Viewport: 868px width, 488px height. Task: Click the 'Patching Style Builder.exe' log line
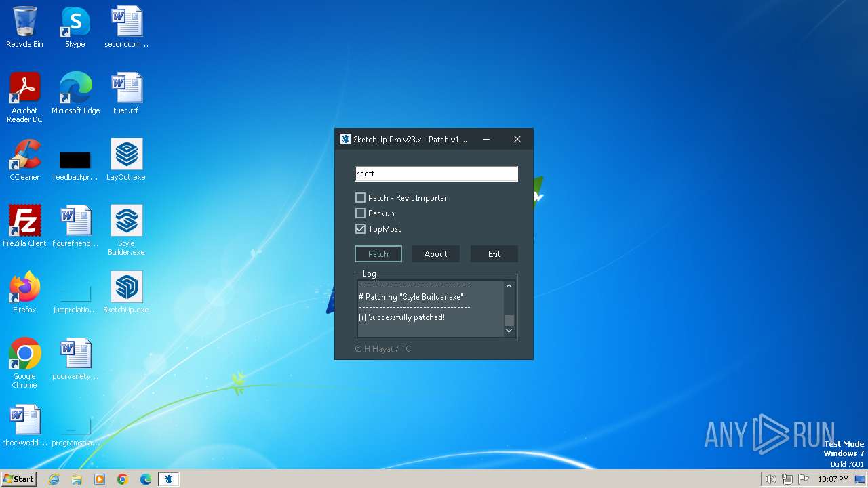(411, 297)
